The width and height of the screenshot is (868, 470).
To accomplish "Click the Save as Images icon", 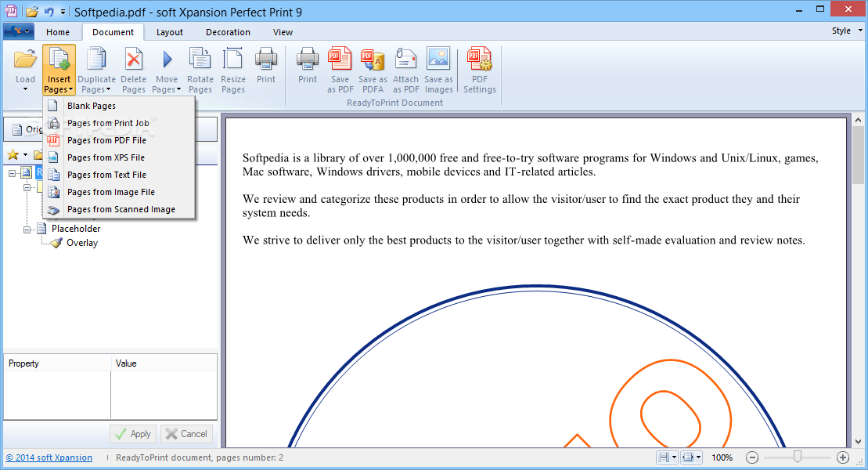I will tap(438, 60).
